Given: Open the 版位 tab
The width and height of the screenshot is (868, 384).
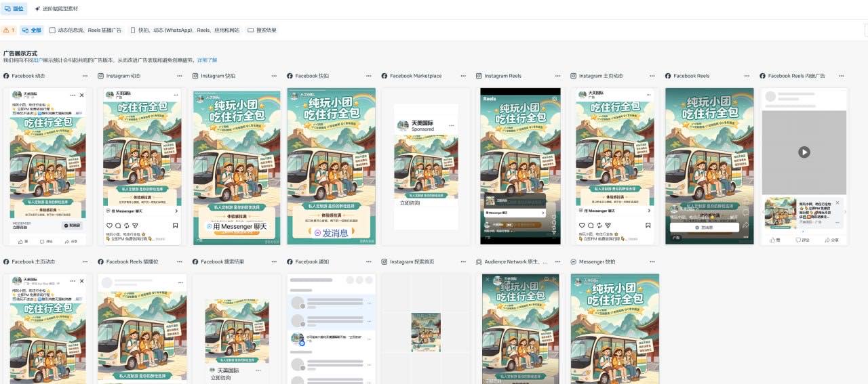Looking at the screenshot, I should pyautogui.click(x=13, y=9).
